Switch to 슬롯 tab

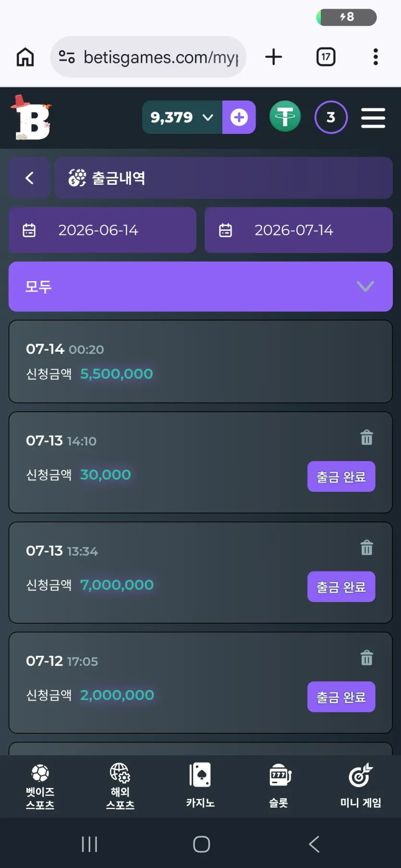click(280, 785)
